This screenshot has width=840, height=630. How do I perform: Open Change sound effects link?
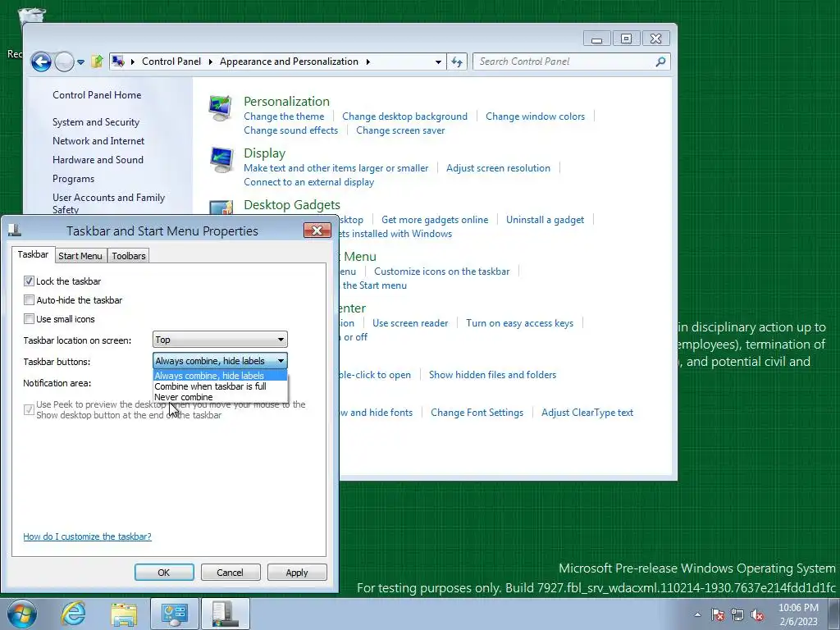pos(291,130)
